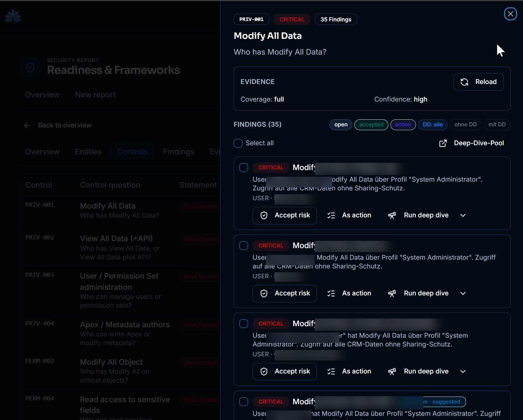The image size is (523, 420).
Task: Switch to the Entities tab
Action: pos(88,152)
